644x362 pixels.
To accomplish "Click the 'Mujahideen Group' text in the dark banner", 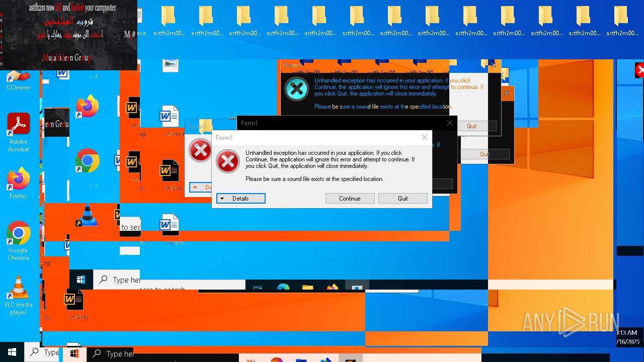I will 66,58.
